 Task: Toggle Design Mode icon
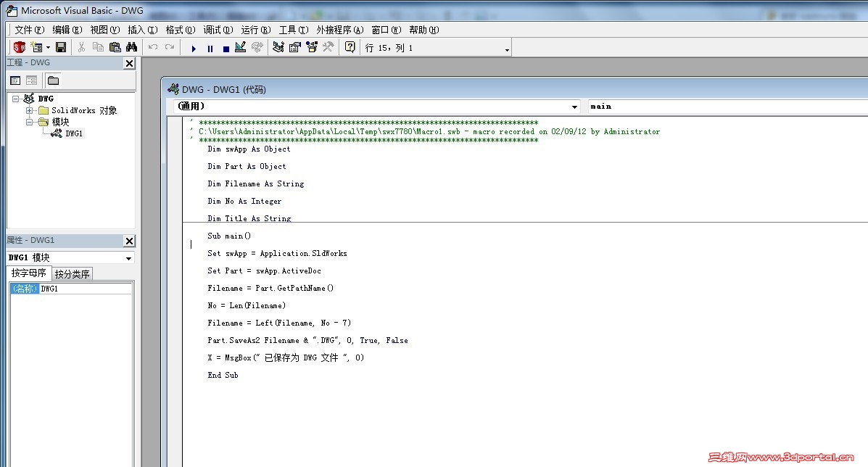tap(240, 48)
